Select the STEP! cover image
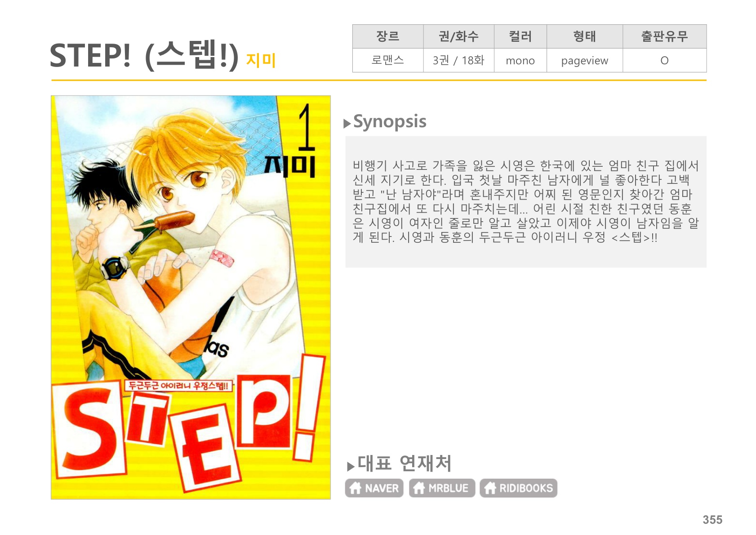The width and height of the screenshot is (756, 535). click(x=191, y=297)
